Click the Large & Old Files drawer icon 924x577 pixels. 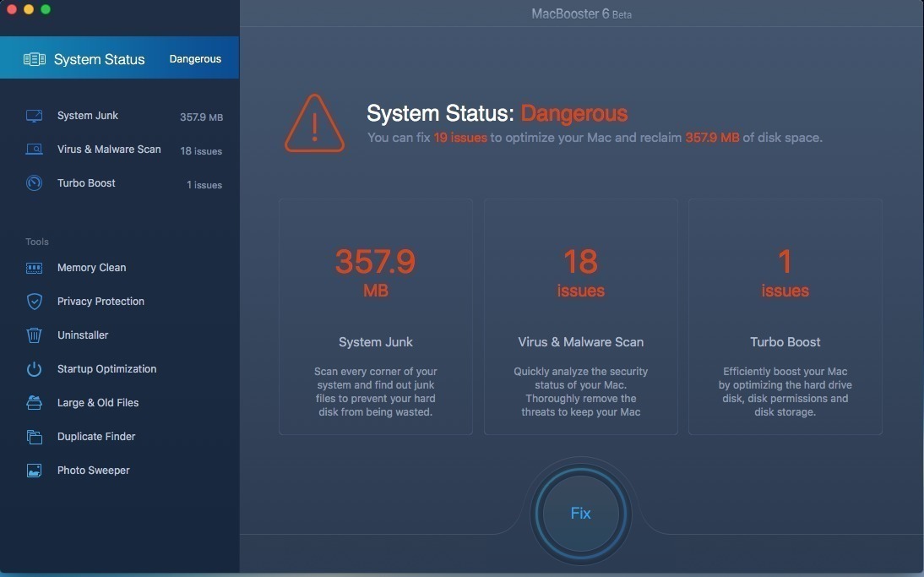point(34,402)
